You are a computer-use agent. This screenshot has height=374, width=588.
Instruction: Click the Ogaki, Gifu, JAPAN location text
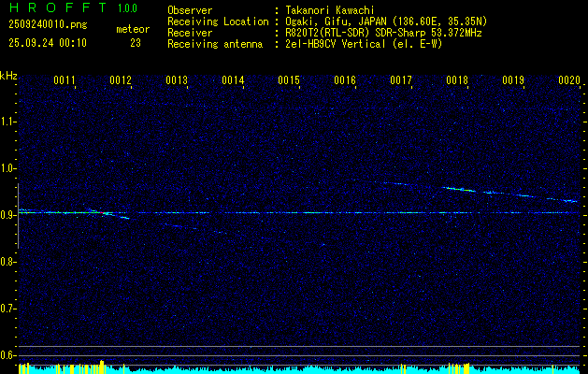point(386,22)
